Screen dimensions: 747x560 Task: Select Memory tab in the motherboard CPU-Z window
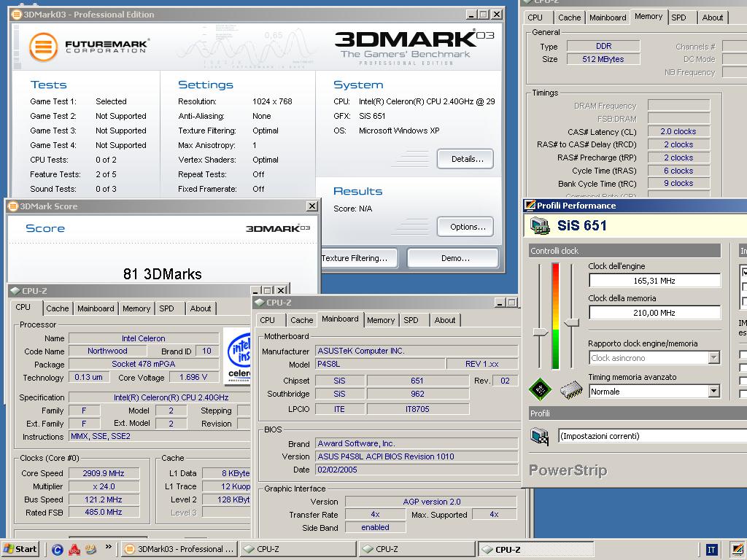(x=381, y=321)
